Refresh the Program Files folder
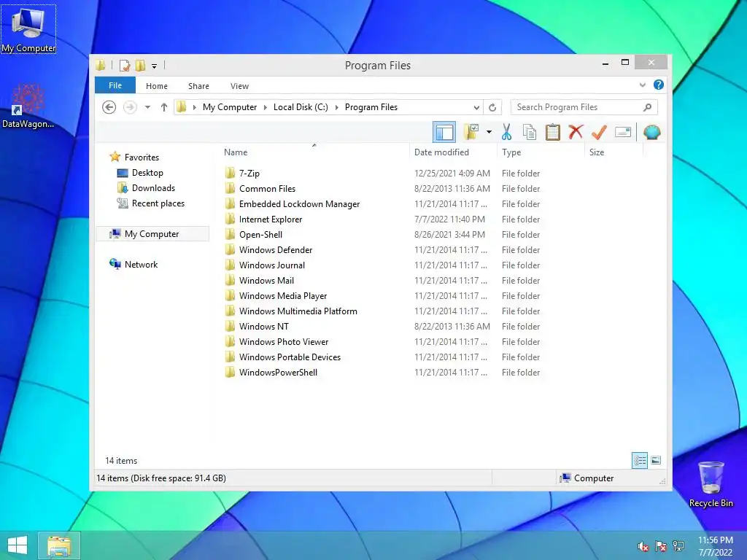 pos(492,108)
